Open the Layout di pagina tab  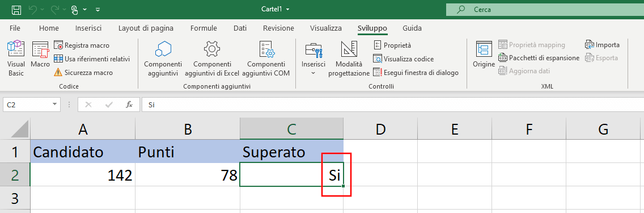pyautogui.click(x=146, y=28)
